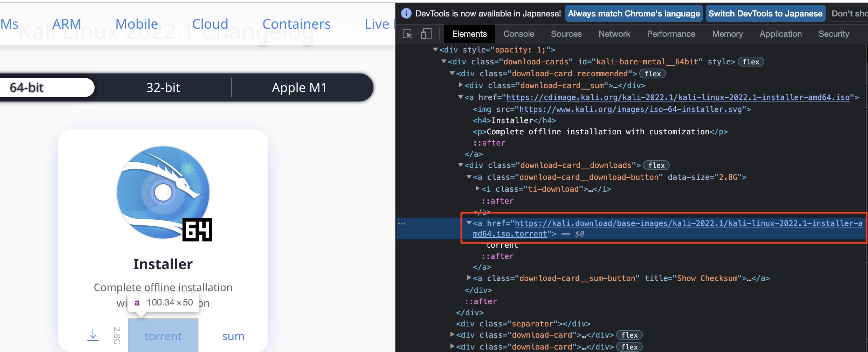Select the Complete offline installation p row

[600, 132]
